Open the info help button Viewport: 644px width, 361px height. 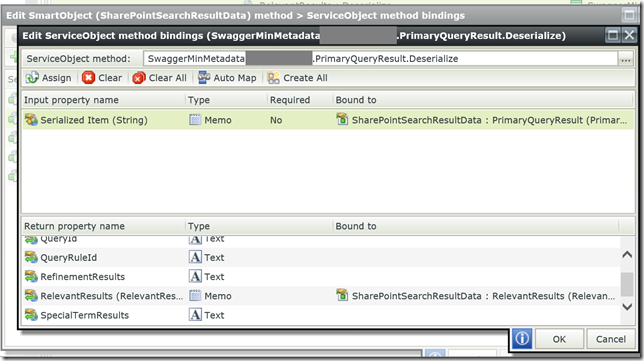(x=522, y=339)
